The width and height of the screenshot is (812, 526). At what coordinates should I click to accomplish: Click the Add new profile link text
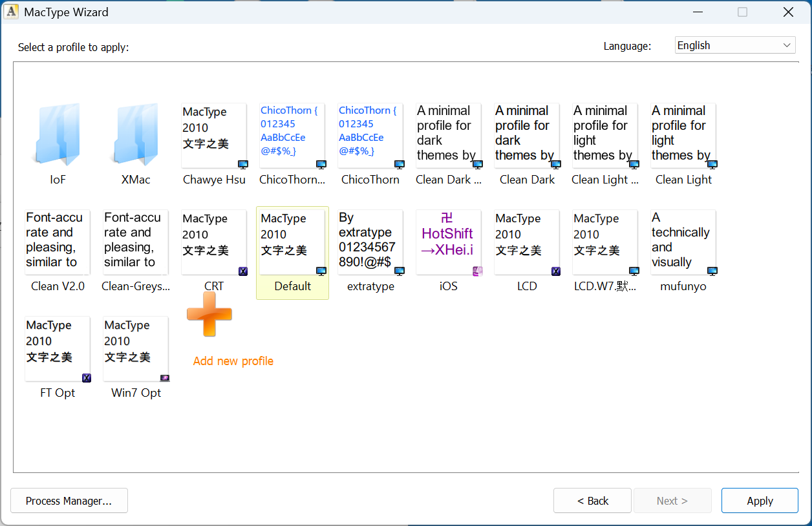pyautogui.click(x=233, y=361)
